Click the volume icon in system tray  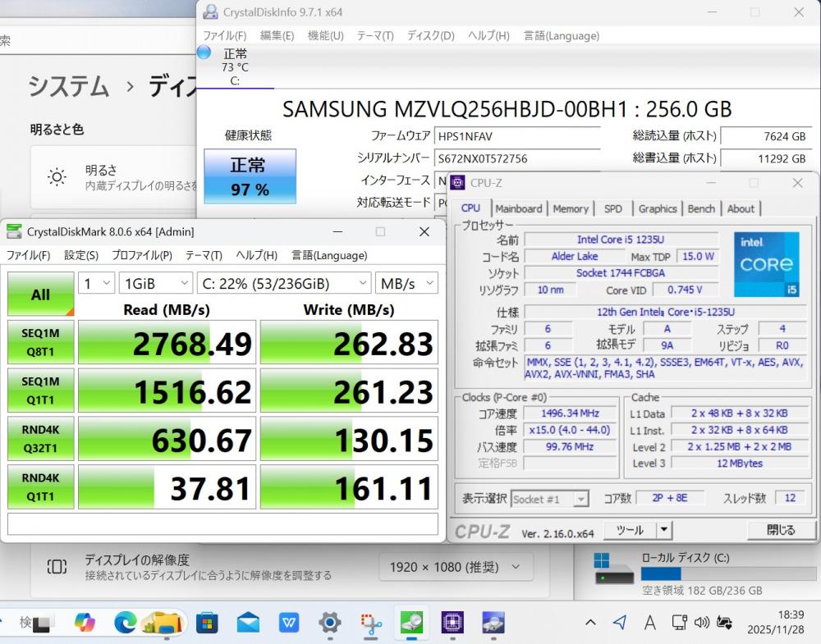701,623
